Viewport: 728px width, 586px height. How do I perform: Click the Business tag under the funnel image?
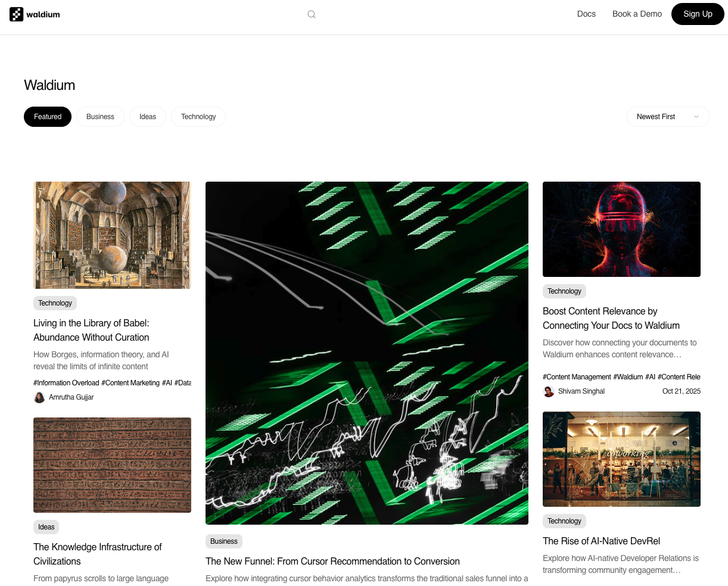tap(224, 541)
